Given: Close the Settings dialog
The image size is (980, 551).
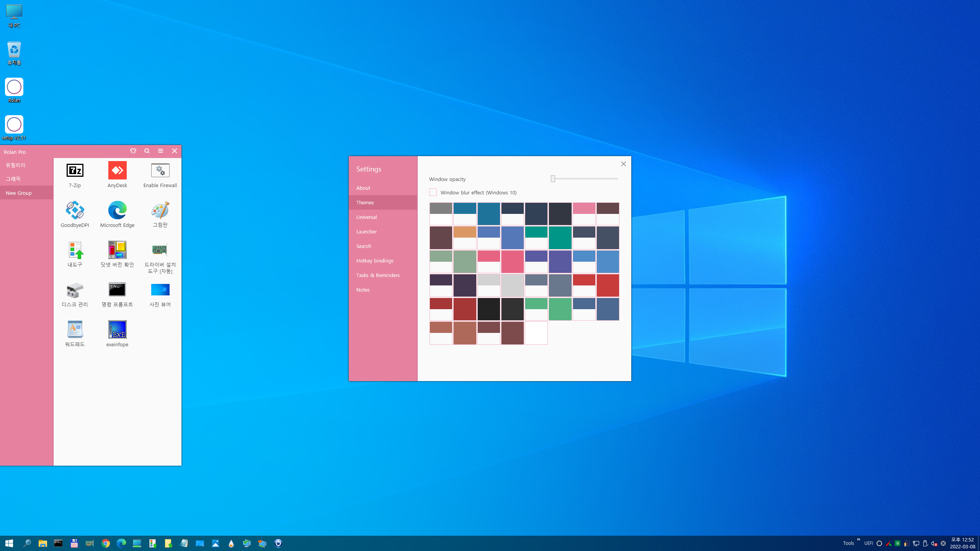Looking at the screenshot, I should click(x=624, y=164).
